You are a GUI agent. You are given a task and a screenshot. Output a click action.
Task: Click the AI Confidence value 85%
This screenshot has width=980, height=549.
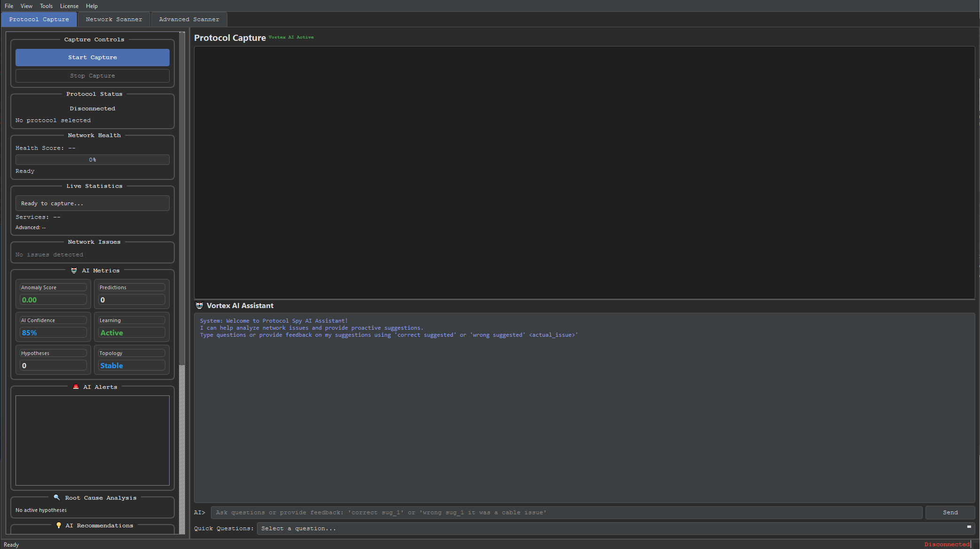pyautogui.click(x=53, y=332)
